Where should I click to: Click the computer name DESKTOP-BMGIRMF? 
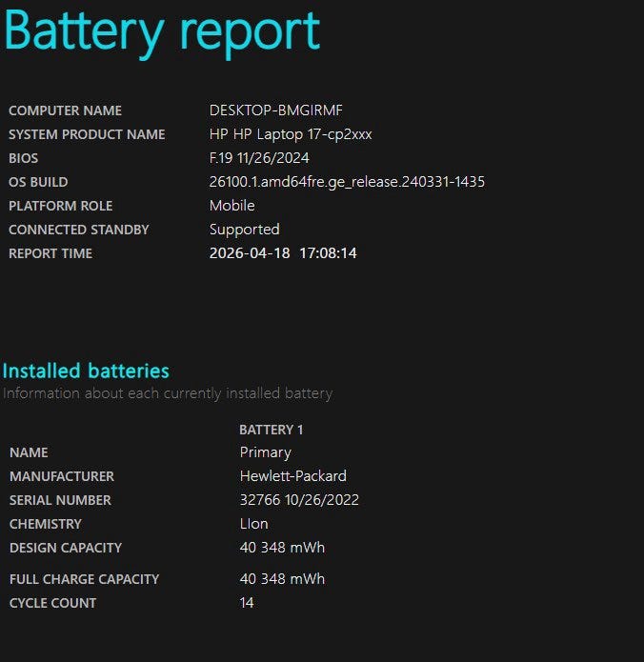pyautogui.click(x=275, y=110)
